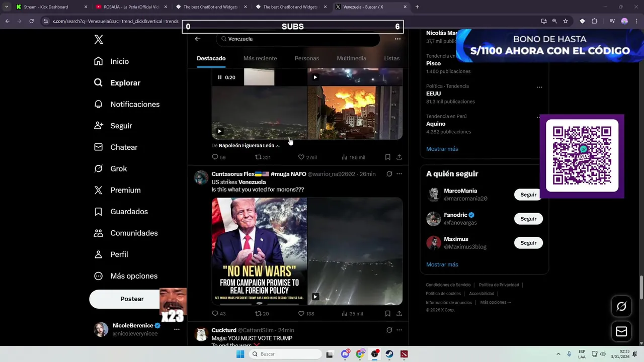
Task: Switch to Personas tab
Action: pyautogui.click(x=307, y=58)
